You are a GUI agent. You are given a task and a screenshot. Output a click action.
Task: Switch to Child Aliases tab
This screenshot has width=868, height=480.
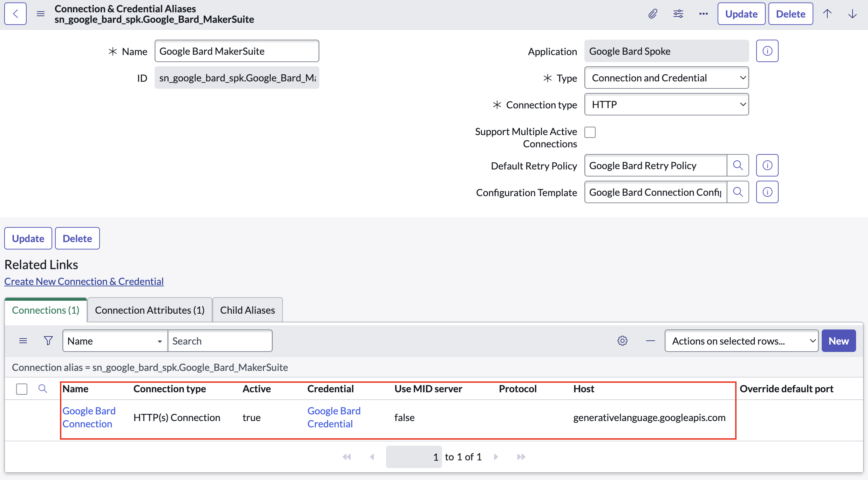tap(247, 310)
